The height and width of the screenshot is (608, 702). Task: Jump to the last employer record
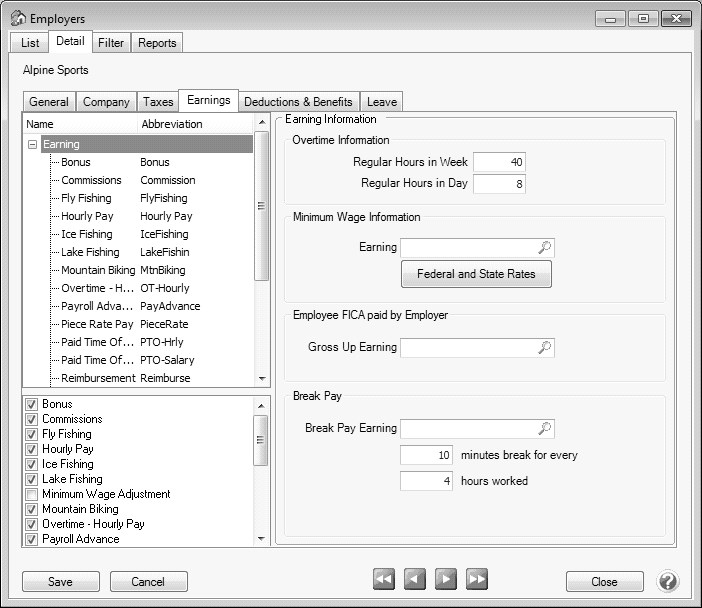477,579
